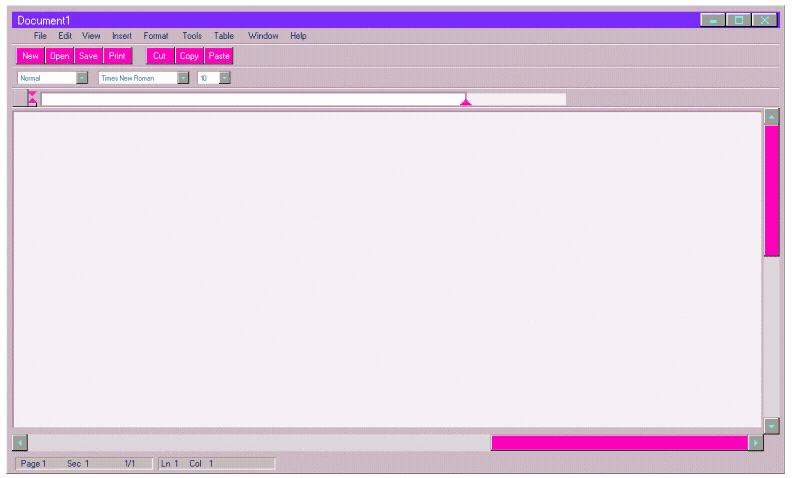Click the horizontal scrollbar left arrow
This screenshot has height=478, width=793.
pos(20,443)
